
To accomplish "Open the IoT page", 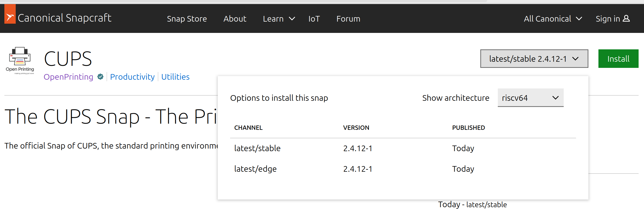I will point(314,19).
